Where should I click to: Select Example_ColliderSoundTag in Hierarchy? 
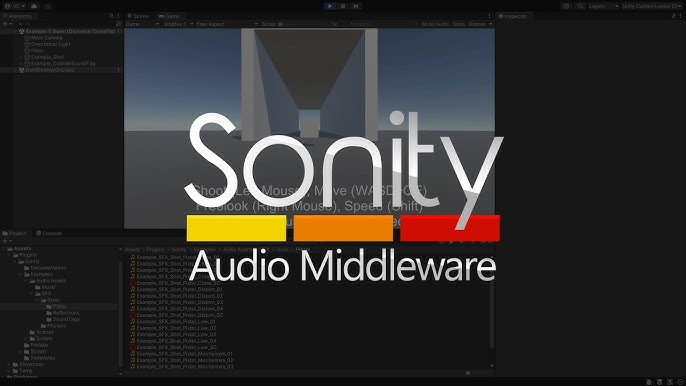pos(61,63)
